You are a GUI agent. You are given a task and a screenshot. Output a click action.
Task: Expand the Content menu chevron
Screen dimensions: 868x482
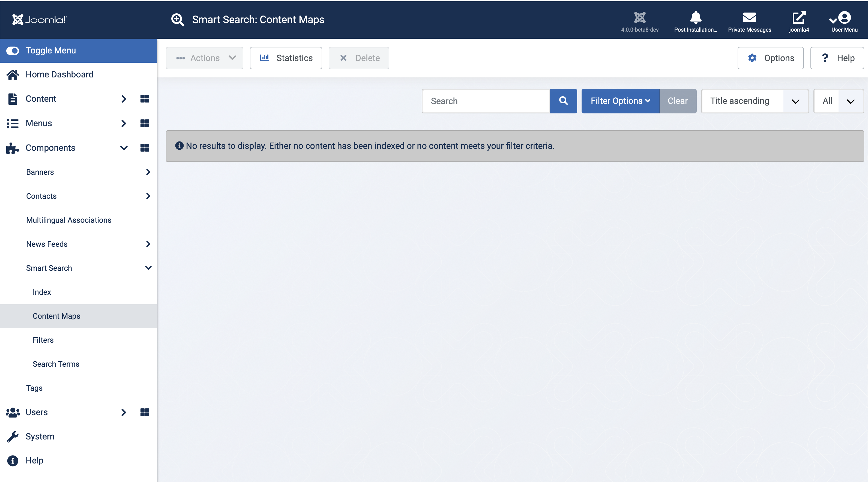coord(124,99)
